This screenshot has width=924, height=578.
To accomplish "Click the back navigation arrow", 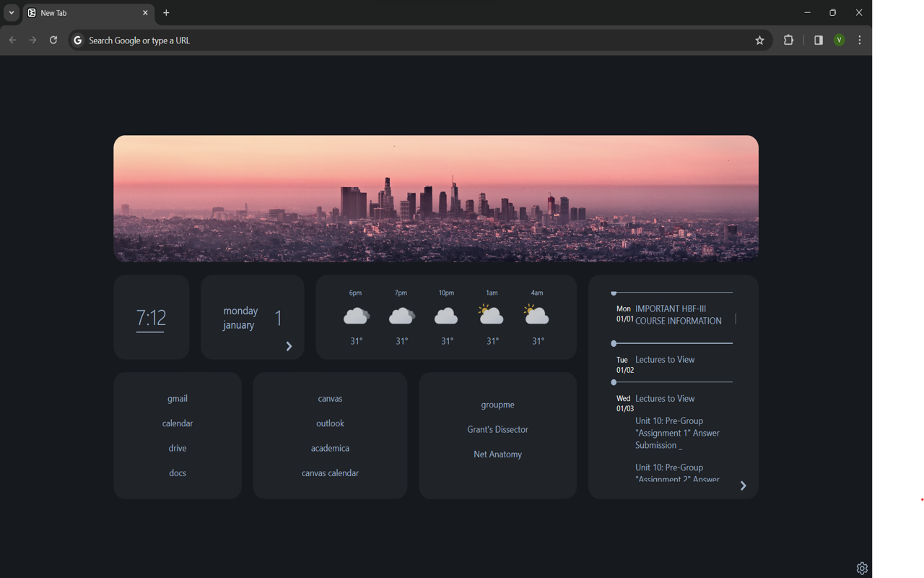I will click(12, 40).
